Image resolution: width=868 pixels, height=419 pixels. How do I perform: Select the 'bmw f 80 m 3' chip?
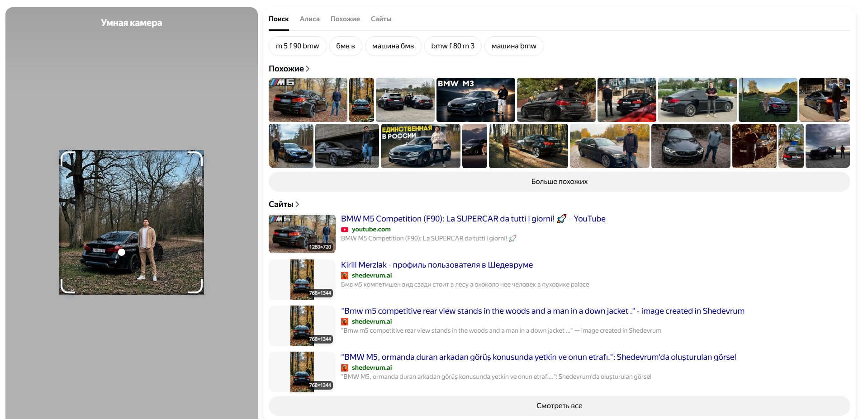453,46
